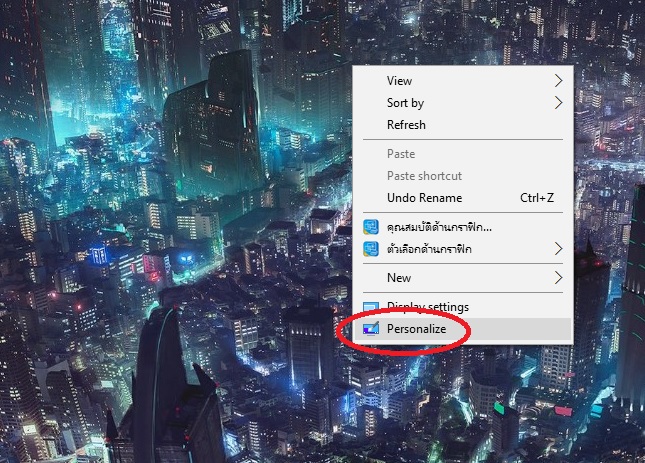Click the graphics icon beside ตัวเลือกด้านกราฟิก

[371, 249]
